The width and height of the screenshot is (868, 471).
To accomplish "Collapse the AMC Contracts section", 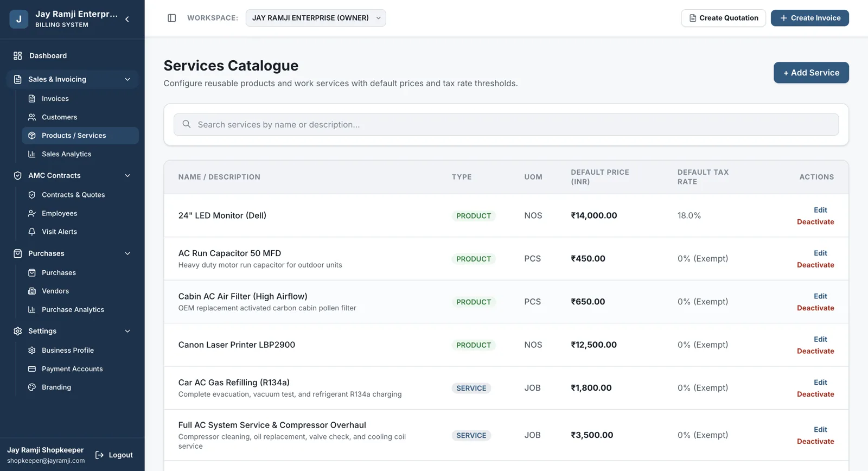I will [127, 176].
